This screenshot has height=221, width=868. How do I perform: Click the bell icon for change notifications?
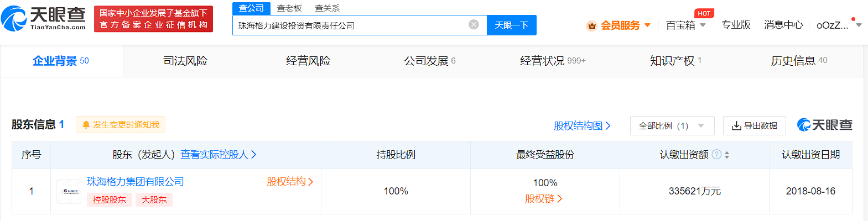point(86,125)
